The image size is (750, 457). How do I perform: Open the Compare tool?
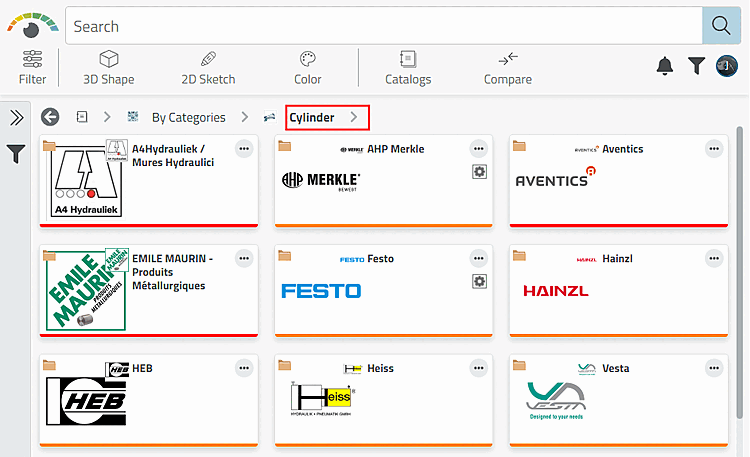coord(508,67)
